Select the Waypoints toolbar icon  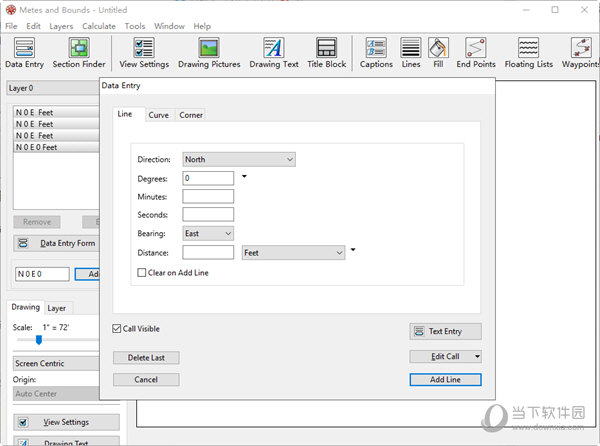pyautogui.click(x=580, y=53)
